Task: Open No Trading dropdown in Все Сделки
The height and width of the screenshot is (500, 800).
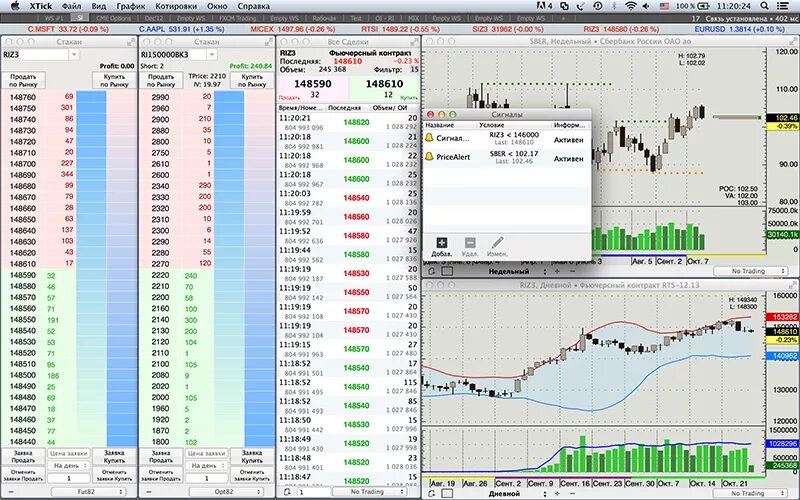Action: tap(369, 492)
